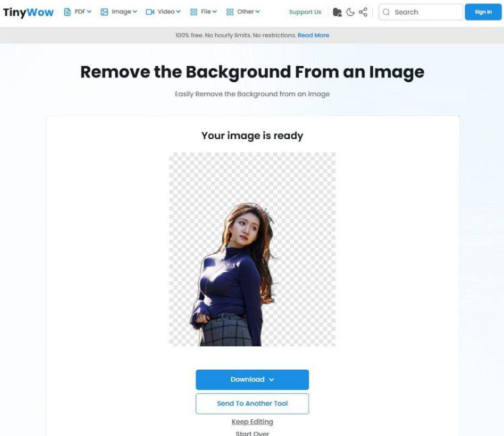This screenshot has height=436, width=504.
Task: Click the Sign In button
Action: coord(483,12)
